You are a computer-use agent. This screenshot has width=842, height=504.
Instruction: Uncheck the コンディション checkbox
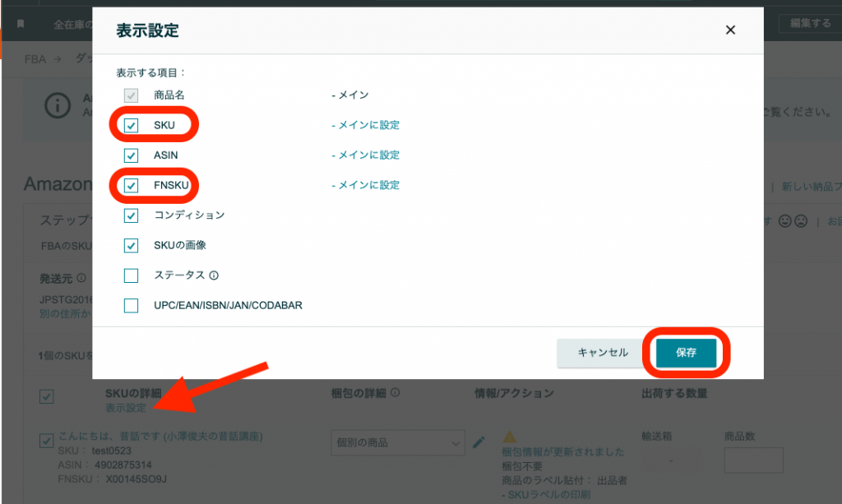(131, 215)
